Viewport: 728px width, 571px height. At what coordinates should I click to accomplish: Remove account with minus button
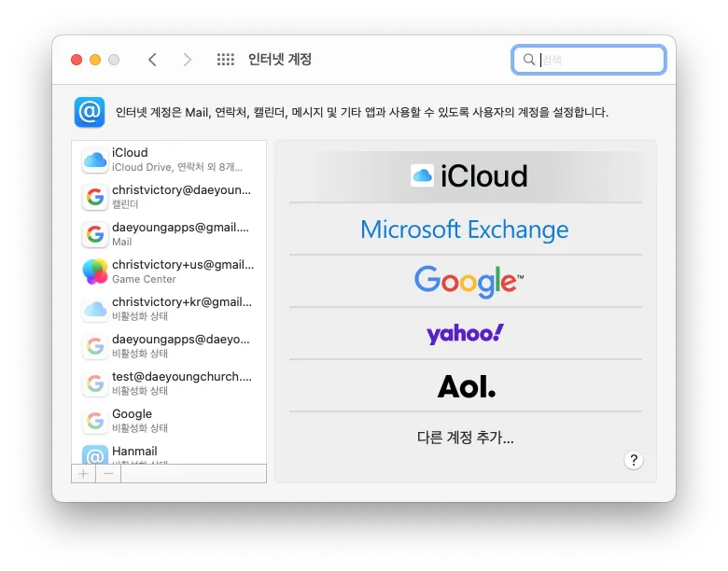click(108, 474)
